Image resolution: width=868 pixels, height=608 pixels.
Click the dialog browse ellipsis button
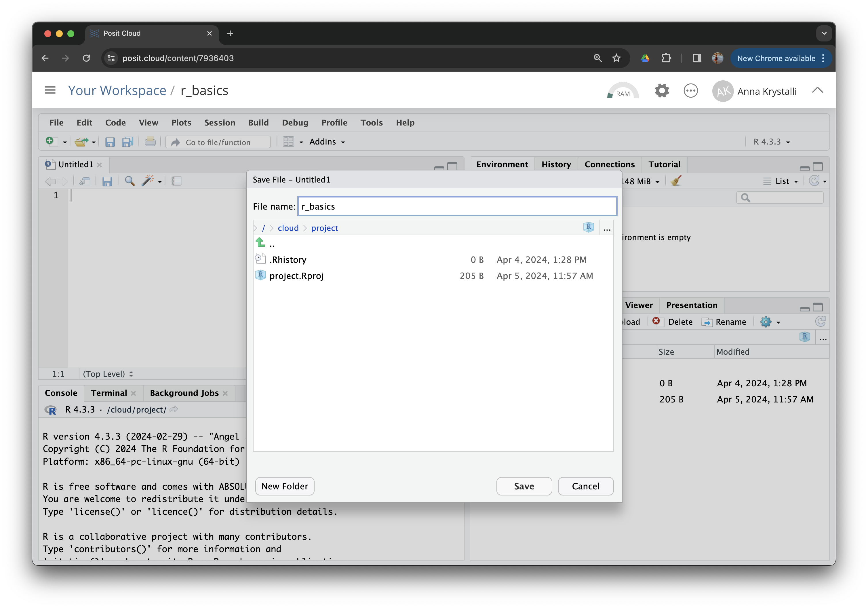point(607,228)
